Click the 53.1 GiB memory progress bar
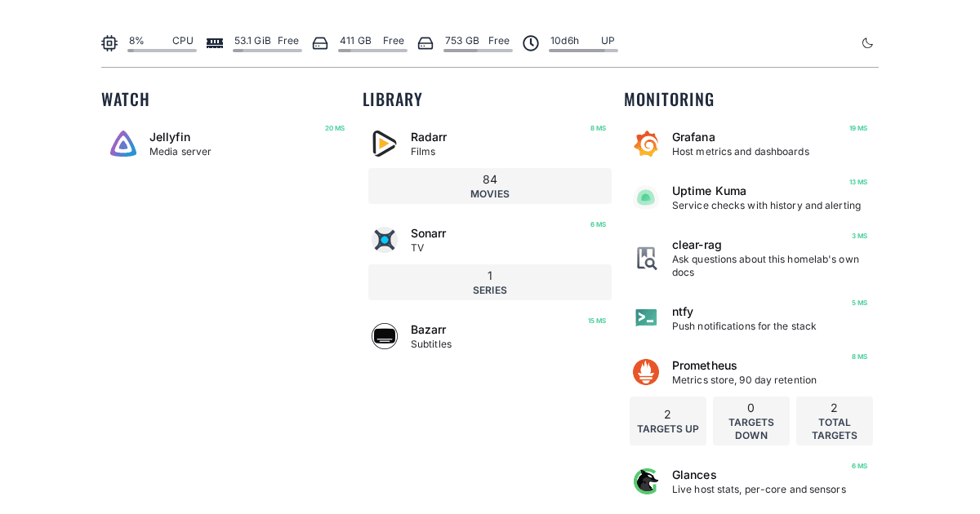 (267, 51)
